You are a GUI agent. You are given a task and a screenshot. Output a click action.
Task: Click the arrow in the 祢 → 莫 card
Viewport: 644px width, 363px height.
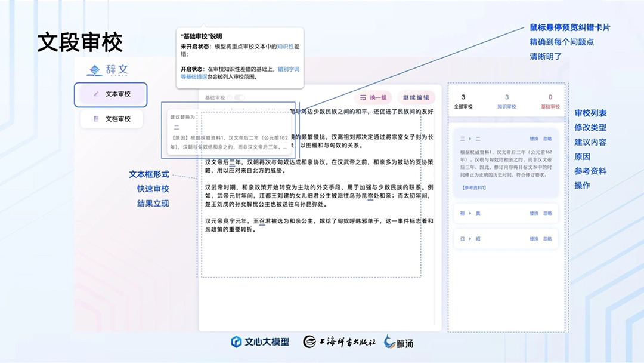[469, 213]
